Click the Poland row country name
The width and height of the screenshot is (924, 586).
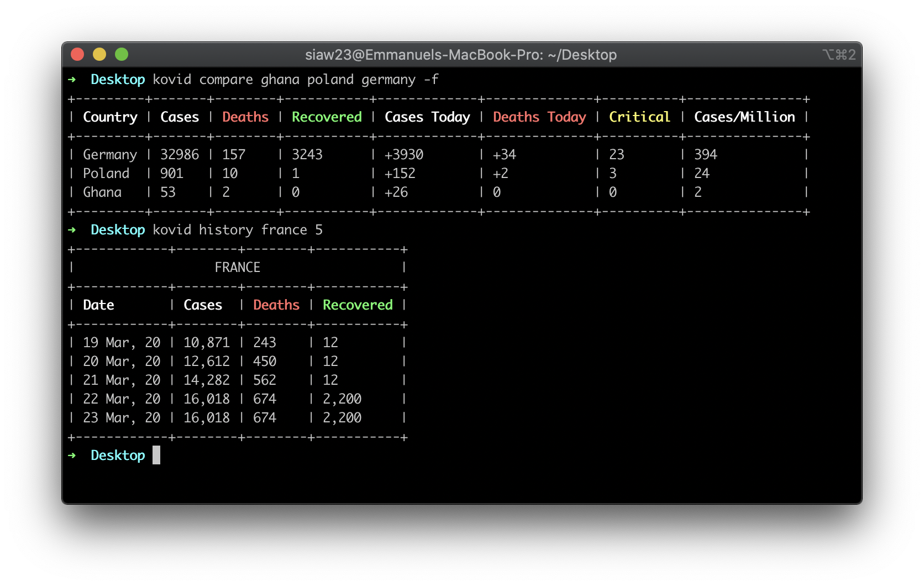pos(106,174)
